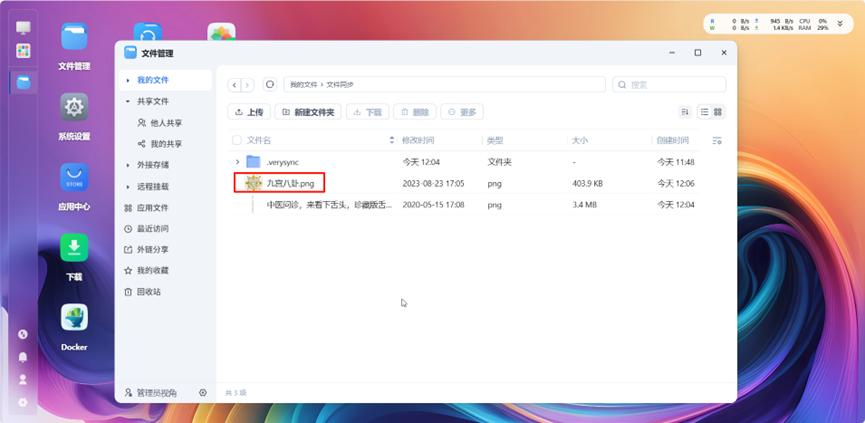Switch to grid view layout
Viewport: 865px width, 423px height.
pos(718,112)
